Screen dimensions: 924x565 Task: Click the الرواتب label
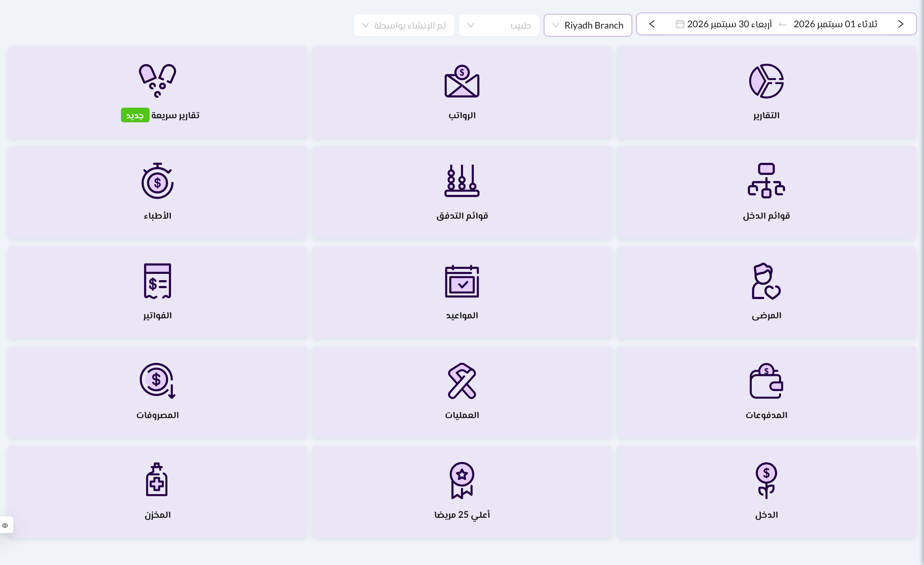pos(462,115)
